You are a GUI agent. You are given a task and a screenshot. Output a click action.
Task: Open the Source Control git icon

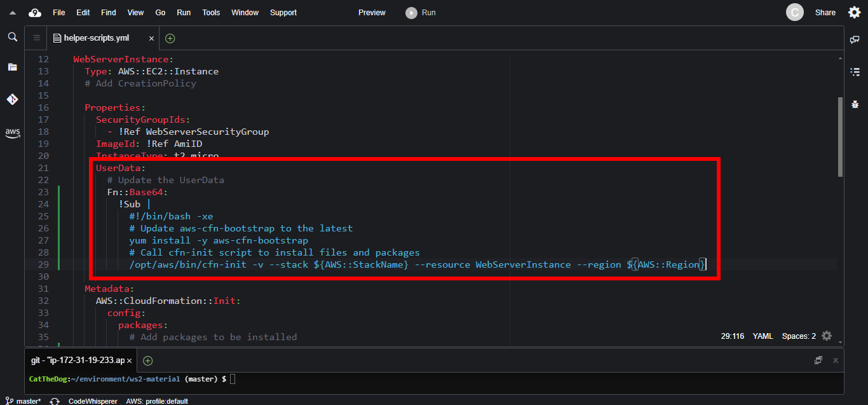12,99
